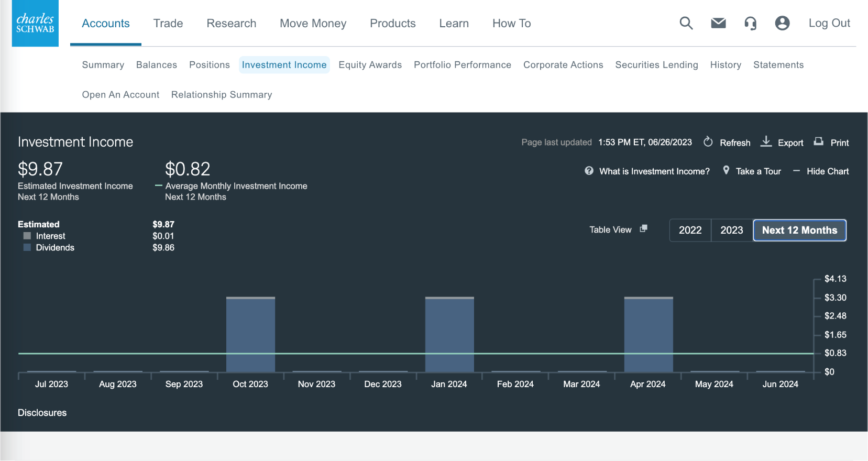868x461 pixels.
Task: Click the Apr 2024 dividend bar
Action: [x=649, y=336]
